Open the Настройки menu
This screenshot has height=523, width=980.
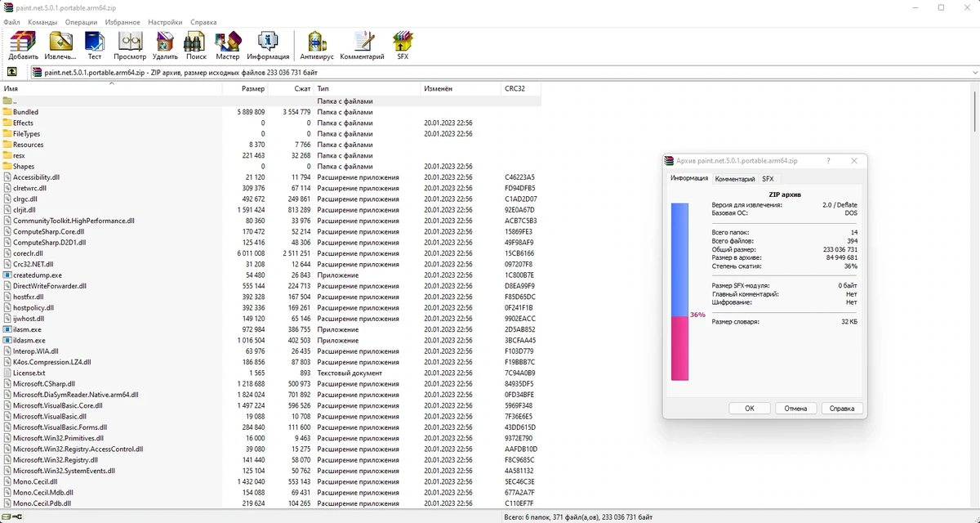click(x=166, y=22)
